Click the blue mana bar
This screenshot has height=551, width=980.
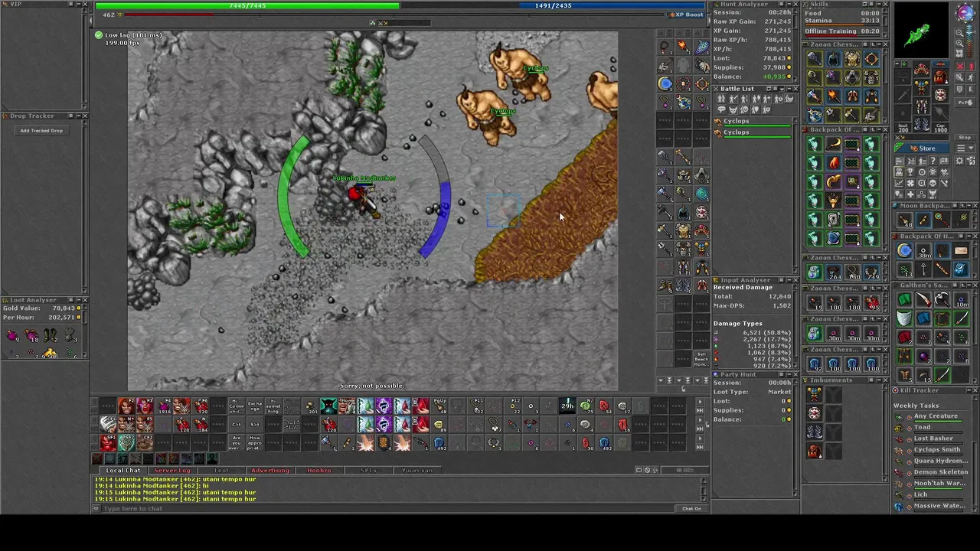(x=553, y=5)
